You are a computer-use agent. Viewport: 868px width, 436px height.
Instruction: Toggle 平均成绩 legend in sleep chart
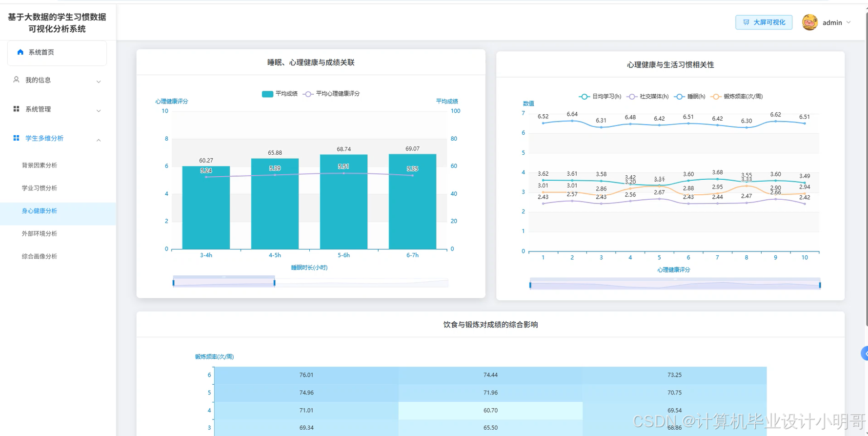280,94
